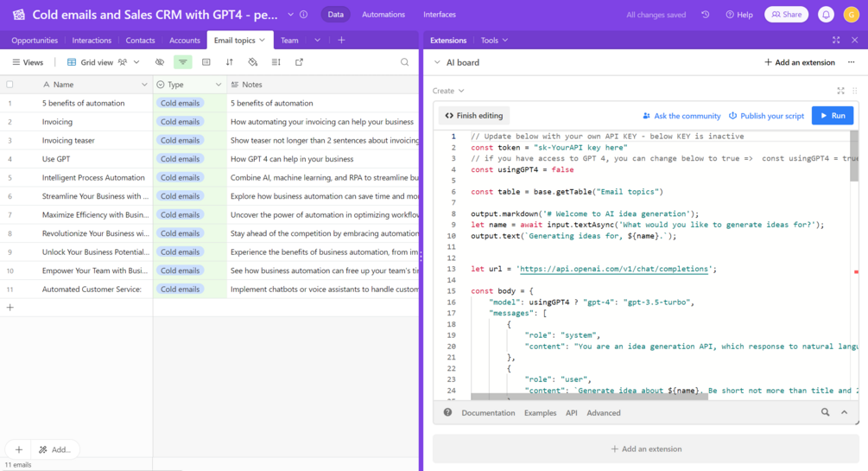Click the Cold emails tag in the Invoicing row
Viewport: 868px width, 471px height.
pos(180,121)
